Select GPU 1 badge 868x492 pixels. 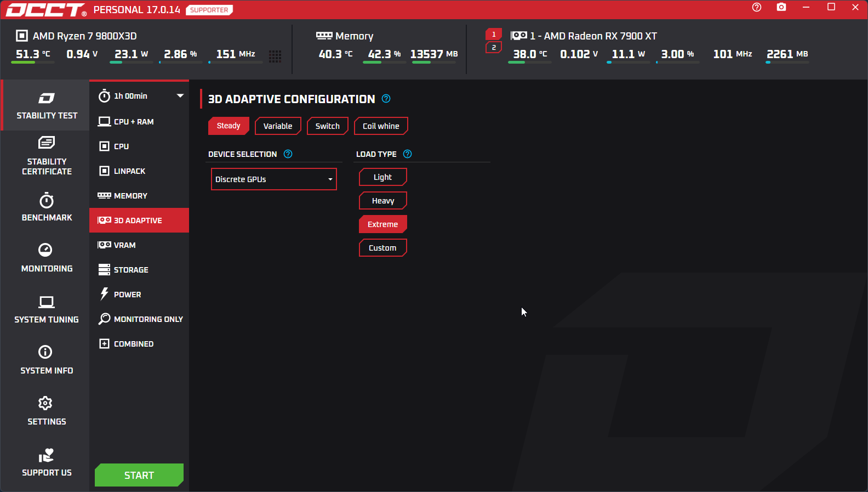pyautogui.click(x=494, y=35)
